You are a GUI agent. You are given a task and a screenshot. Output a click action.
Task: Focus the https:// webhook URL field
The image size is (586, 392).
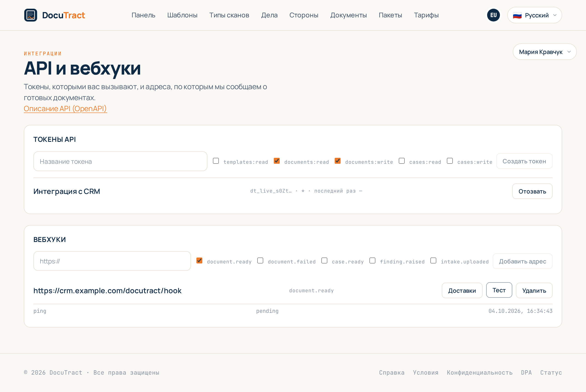coord(112,261)
